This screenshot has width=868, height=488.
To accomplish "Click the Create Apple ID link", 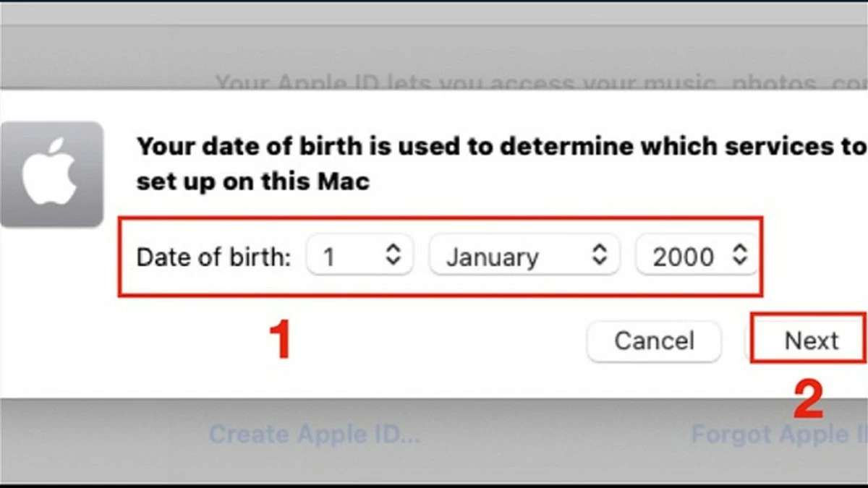I will (x=314, y=434).
